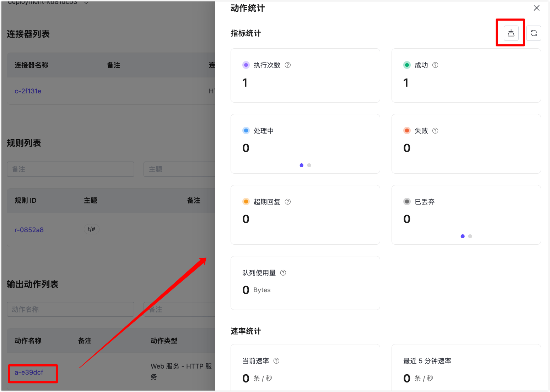The image size is (550, 392).
Task: Close the 动作统计 panel
Action: point(536,8)
